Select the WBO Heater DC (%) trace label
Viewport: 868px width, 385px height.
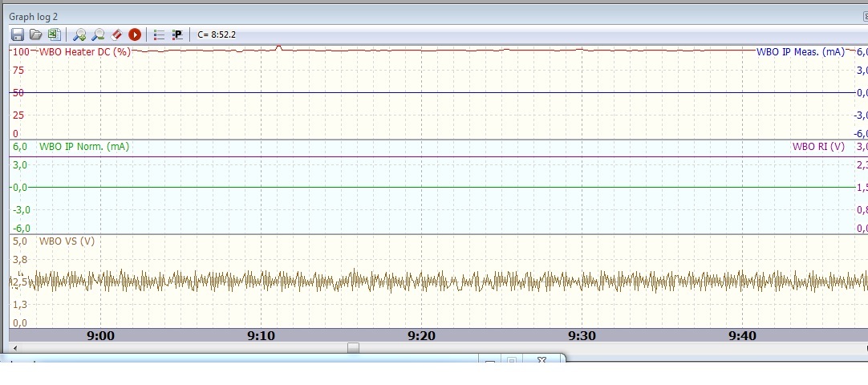(x=84, y=51)
